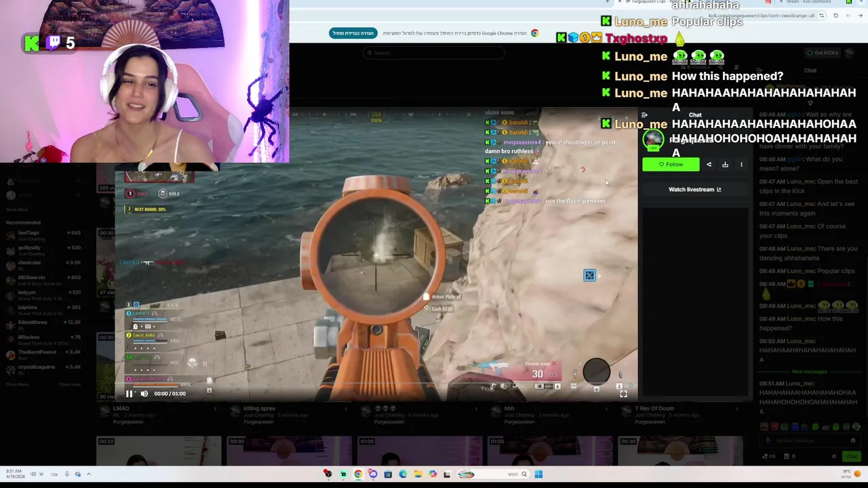Click the Get KICKs button
868x488 pixels.
(823, 52)
